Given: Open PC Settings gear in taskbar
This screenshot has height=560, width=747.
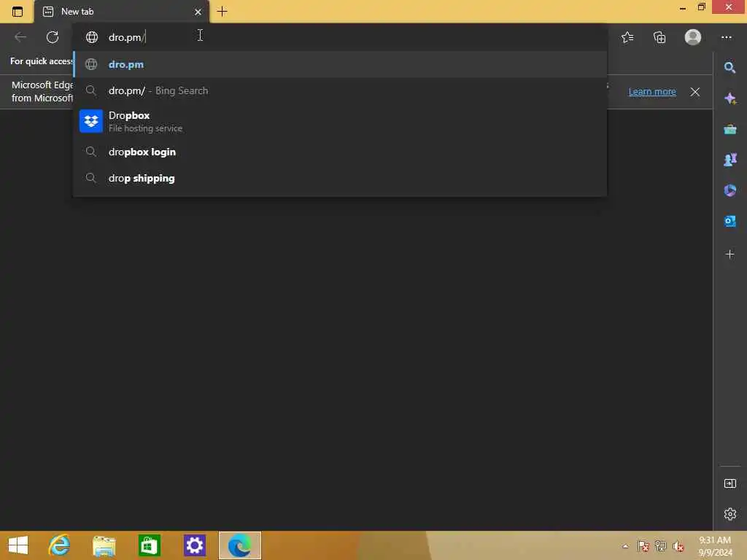Looking at the screenshot, I should (194, 545).
